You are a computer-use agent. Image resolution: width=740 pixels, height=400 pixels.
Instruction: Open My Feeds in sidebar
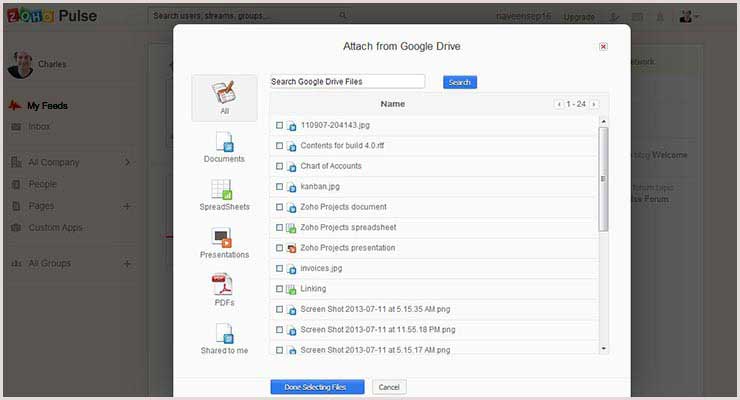47,105
